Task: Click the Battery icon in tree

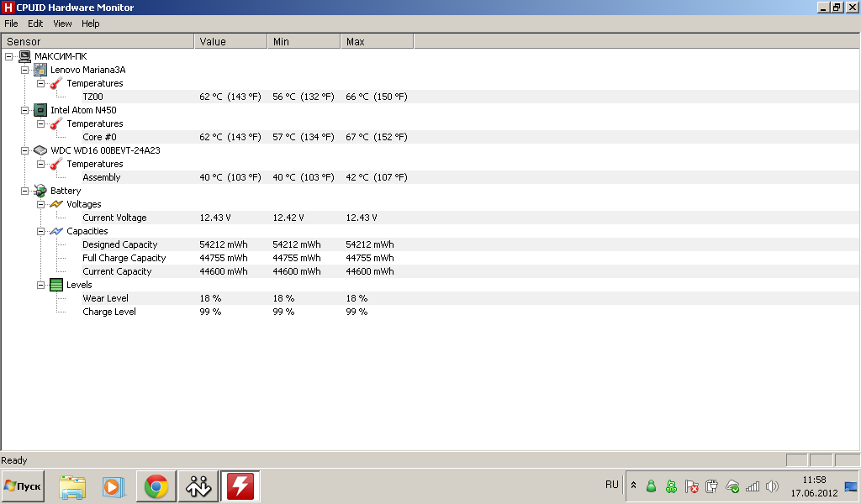Action: click(x=40, y=191)
